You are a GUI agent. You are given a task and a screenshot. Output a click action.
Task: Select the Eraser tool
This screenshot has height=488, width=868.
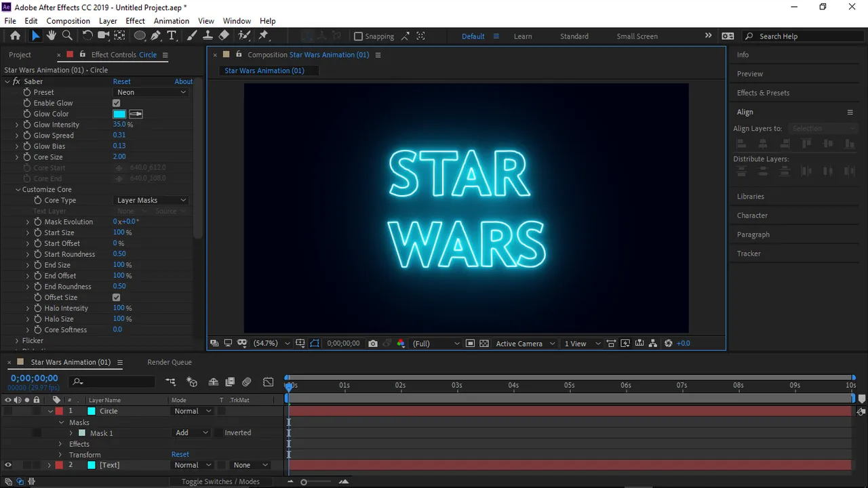[224, 36]
